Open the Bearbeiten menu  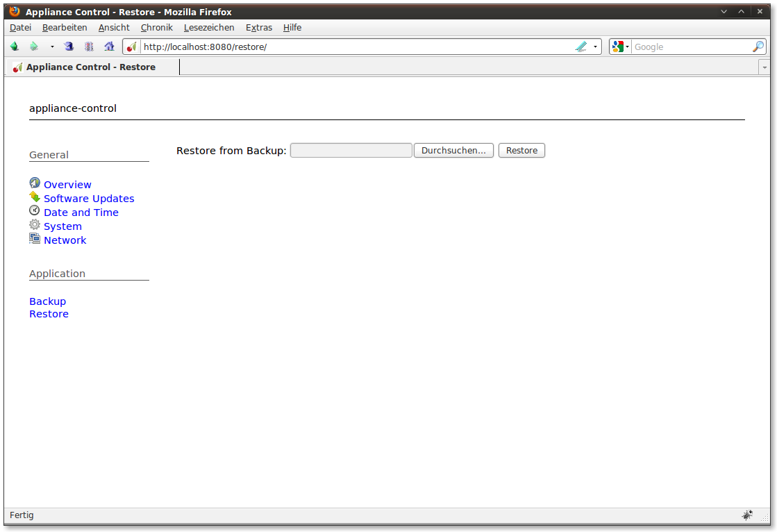tap(65, 28)
